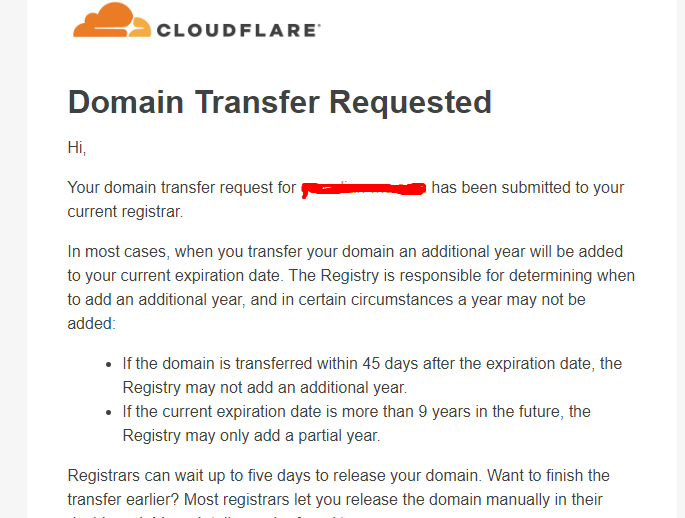Click the second bullet point dot
This screenshot has height=518, width=685.
[x=107, y=412]
